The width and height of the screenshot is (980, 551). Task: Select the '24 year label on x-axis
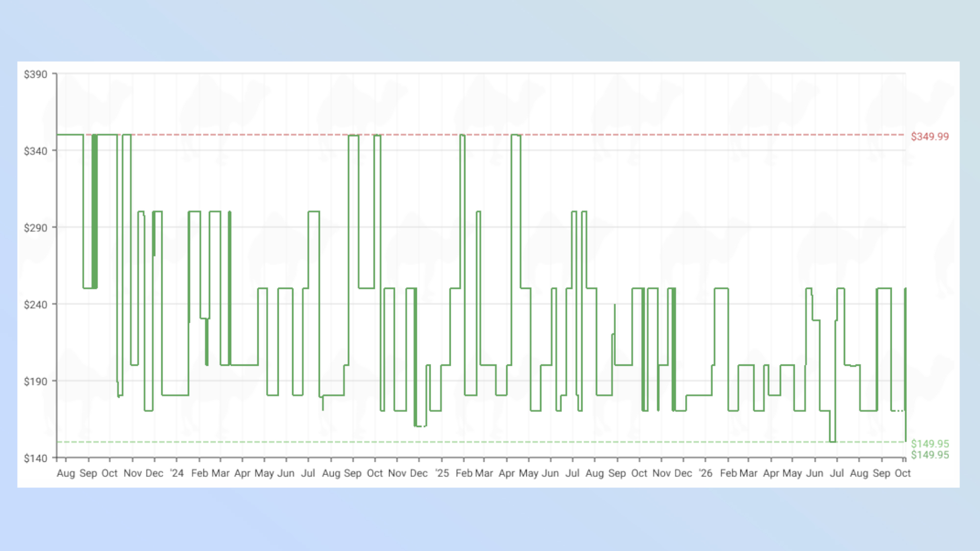(177, 473)
